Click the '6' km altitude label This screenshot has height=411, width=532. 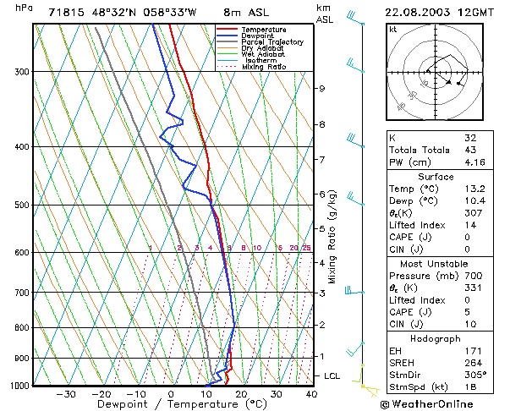click(322, 195)
